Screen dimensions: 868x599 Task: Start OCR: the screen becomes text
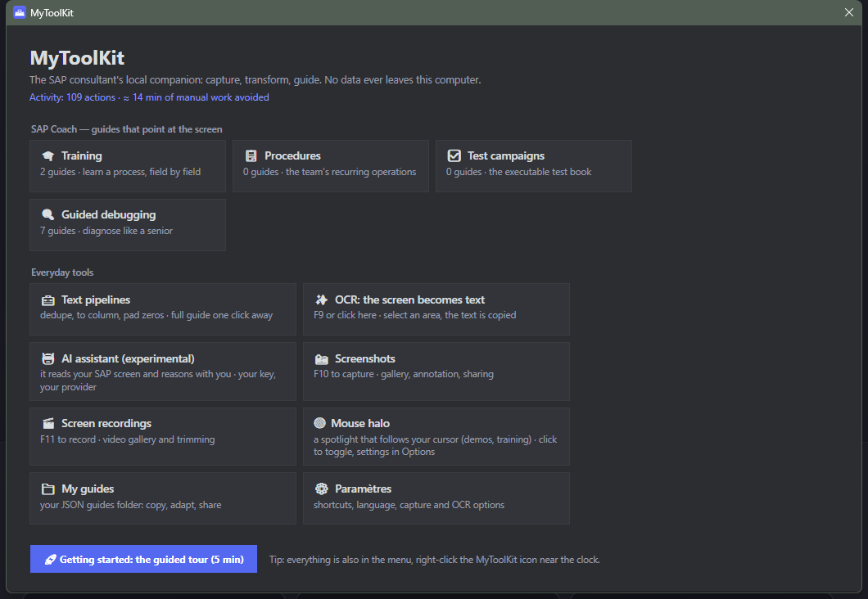tap(436, 309)
